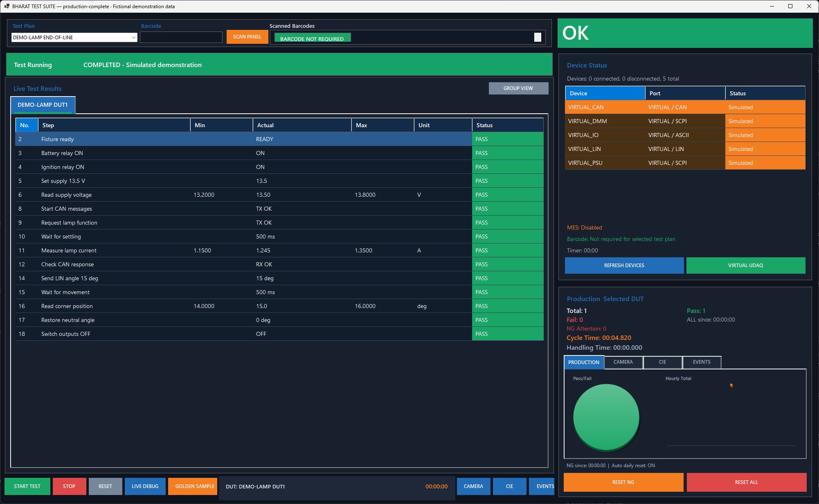Viewport: 819px width, 504px height.
Task: Click the Bharat Test Suite title bar icon
Action: pyautogui.click(x=7, y=6)
